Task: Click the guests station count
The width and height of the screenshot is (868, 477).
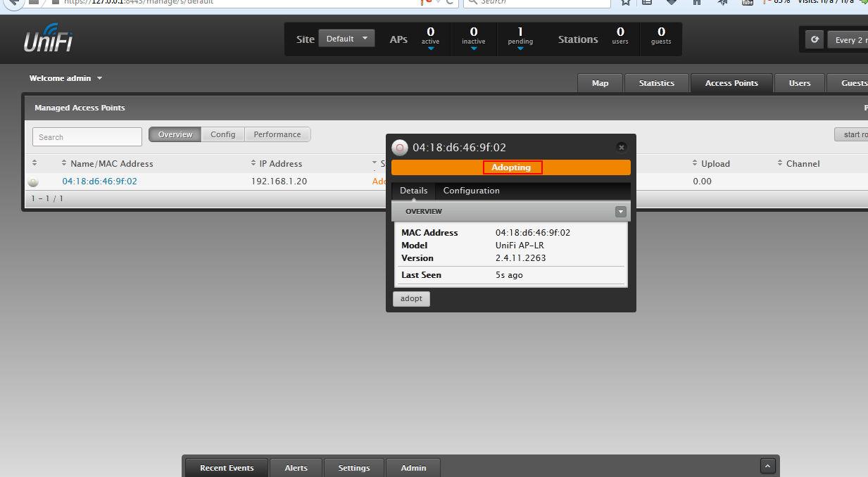Action: point(661,35)
